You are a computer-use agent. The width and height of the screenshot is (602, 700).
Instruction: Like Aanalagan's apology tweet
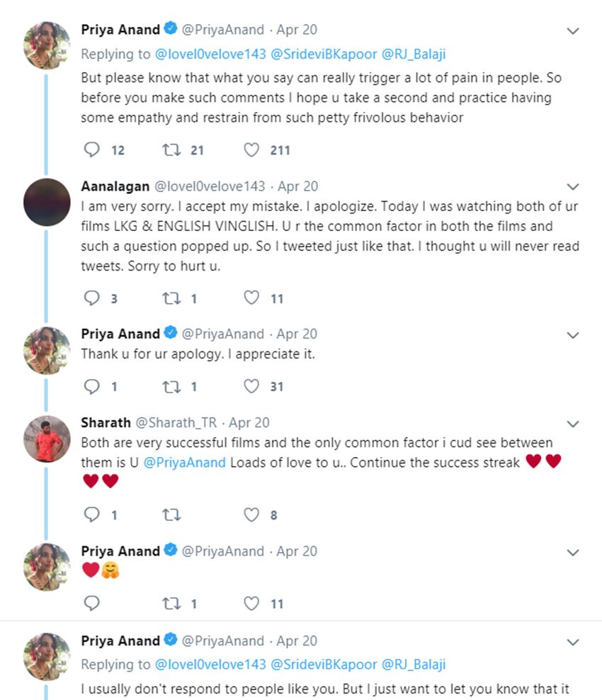(251, 298)
